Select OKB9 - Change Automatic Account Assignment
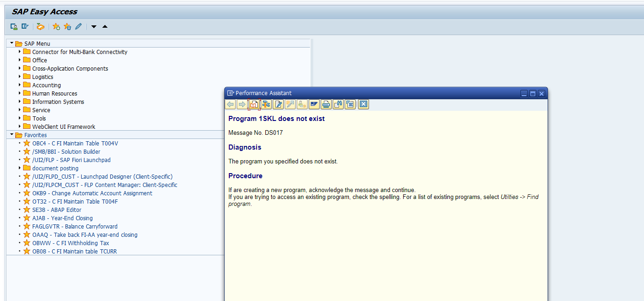Screen dimensions: 644x301 [x=92, y=193]
